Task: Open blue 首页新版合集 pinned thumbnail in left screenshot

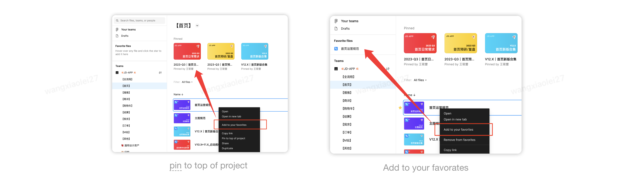Action: [x=255, y=51]
